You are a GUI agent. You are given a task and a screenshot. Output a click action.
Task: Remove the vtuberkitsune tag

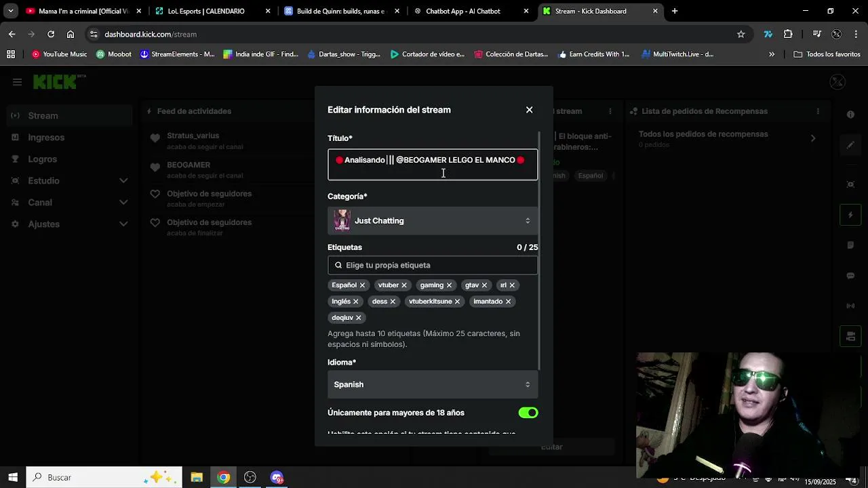[457, 302]
